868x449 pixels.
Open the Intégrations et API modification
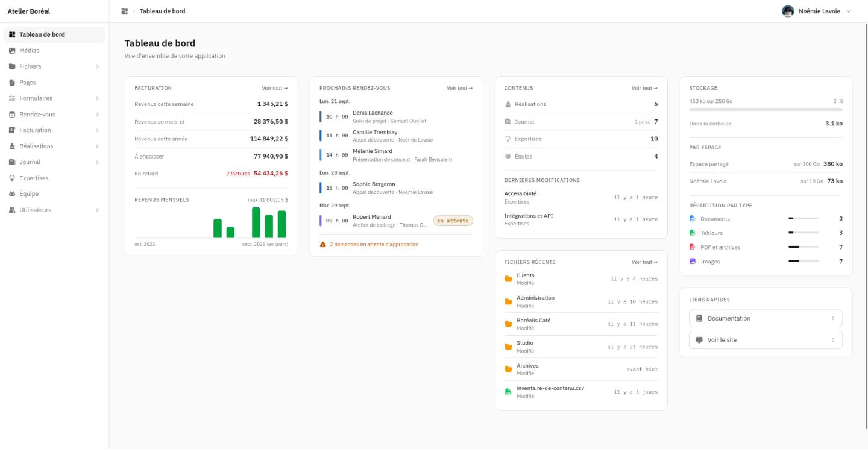click(581, 219)
